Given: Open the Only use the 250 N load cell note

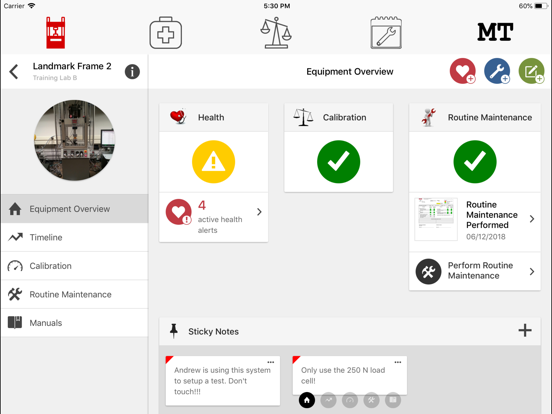Looking at the screenshot, I should click(x=350, y=375).
